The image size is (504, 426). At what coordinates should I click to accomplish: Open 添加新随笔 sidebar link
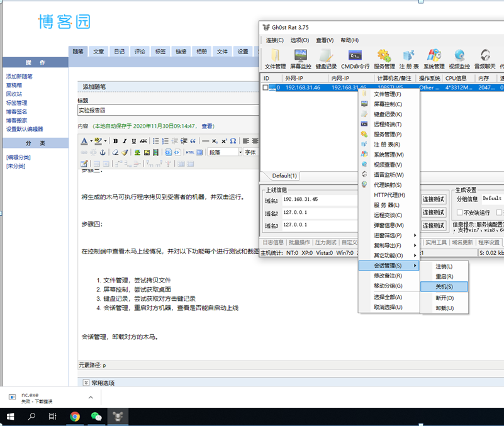20,77
